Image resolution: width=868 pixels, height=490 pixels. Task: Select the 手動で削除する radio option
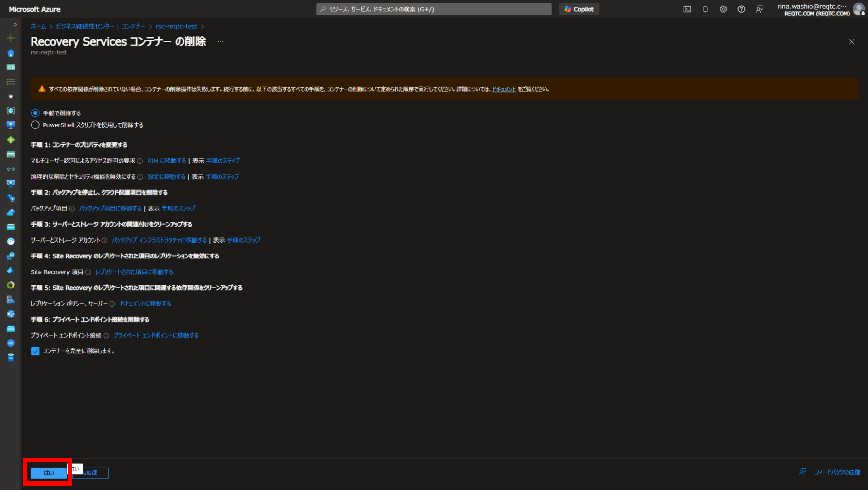click(35, 113)
